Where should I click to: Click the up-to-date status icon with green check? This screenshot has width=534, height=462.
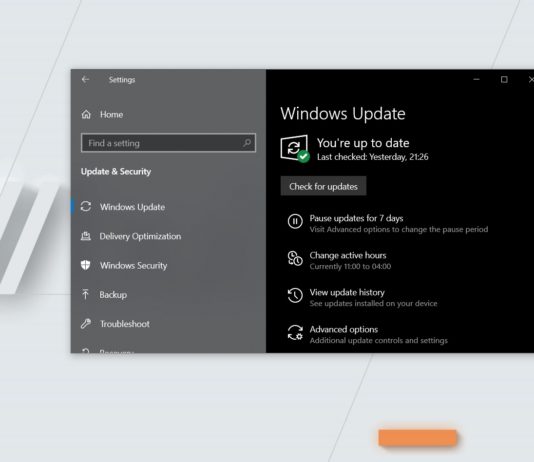(295, 149)
